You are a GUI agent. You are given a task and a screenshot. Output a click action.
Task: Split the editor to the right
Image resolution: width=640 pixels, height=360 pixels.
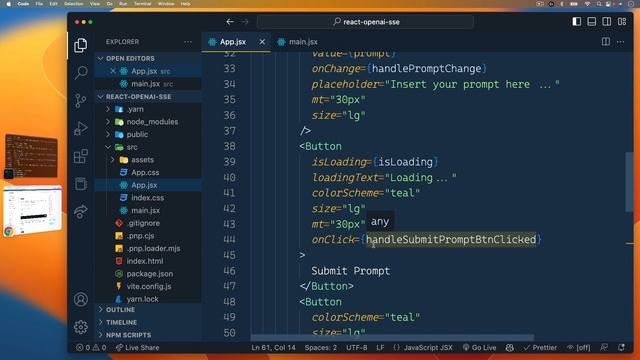(x=606, y=42)
